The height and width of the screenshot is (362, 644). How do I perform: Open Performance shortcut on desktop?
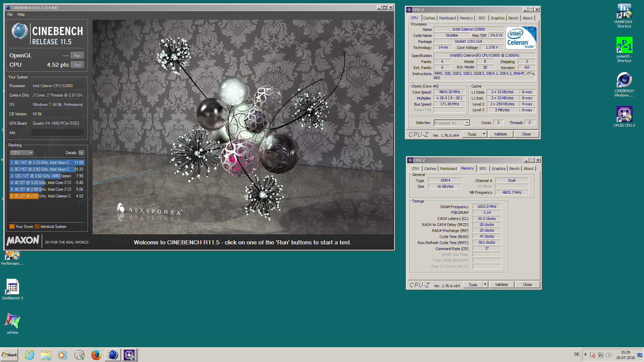click(12, 258)
